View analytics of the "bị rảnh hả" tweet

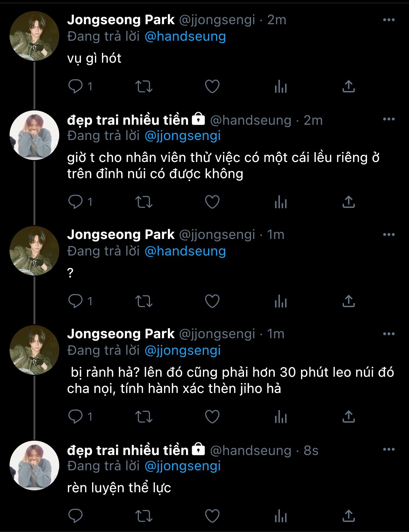tap(281, 416)
